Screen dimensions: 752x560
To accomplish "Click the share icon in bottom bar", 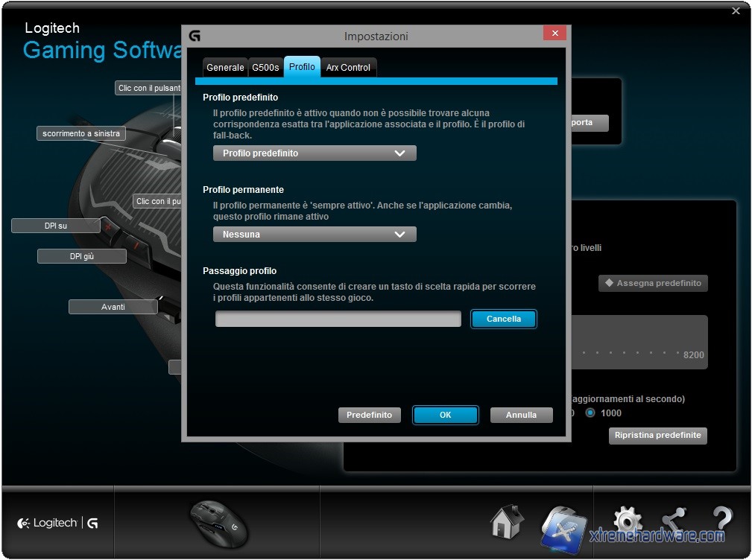I will (x=674, y=521).
